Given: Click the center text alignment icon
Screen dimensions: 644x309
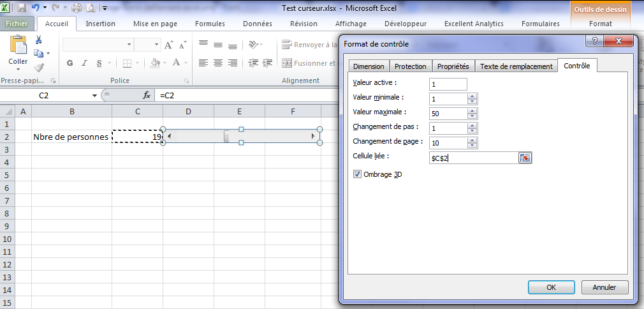Looking at the screenshot, I should click(x=219, y=63).
